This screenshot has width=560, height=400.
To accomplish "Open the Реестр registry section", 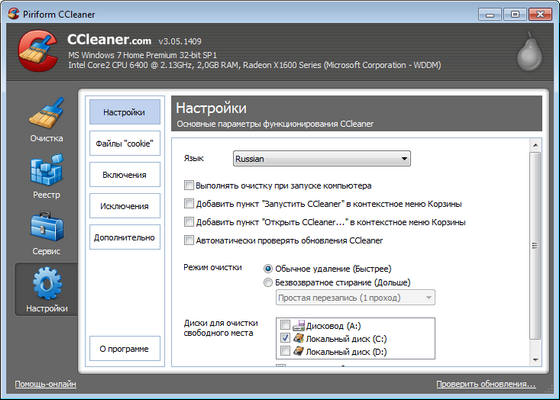I will 47,176.
